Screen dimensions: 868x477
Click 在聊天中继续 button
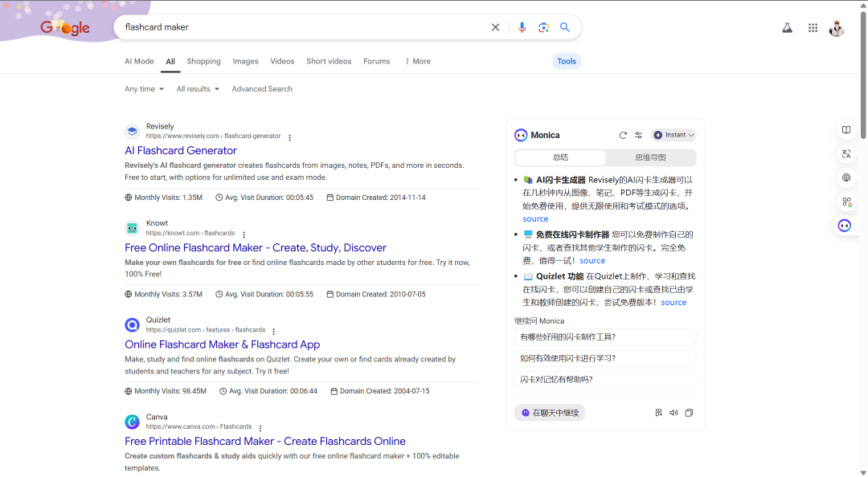pos(550,413)
